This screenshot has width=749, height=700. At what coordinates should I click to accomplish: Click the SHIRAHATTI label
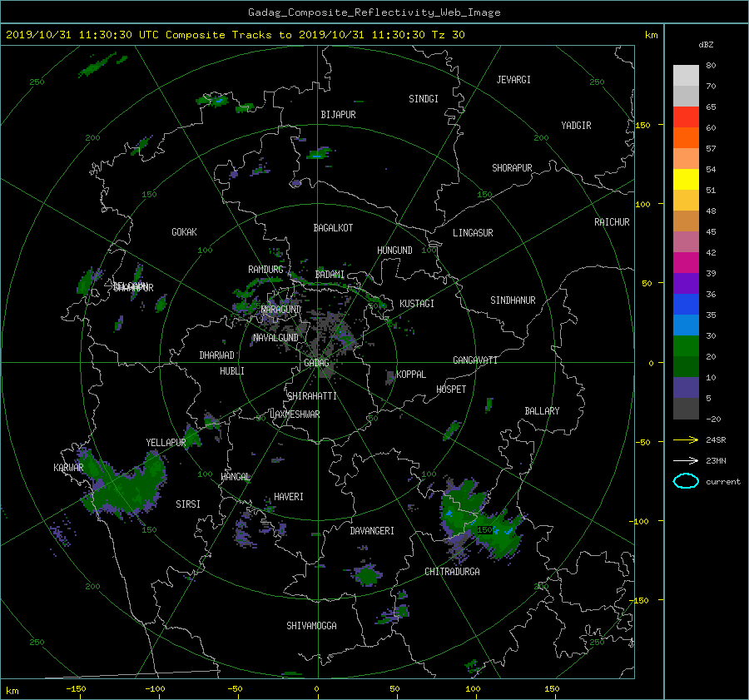pos(312,396)
